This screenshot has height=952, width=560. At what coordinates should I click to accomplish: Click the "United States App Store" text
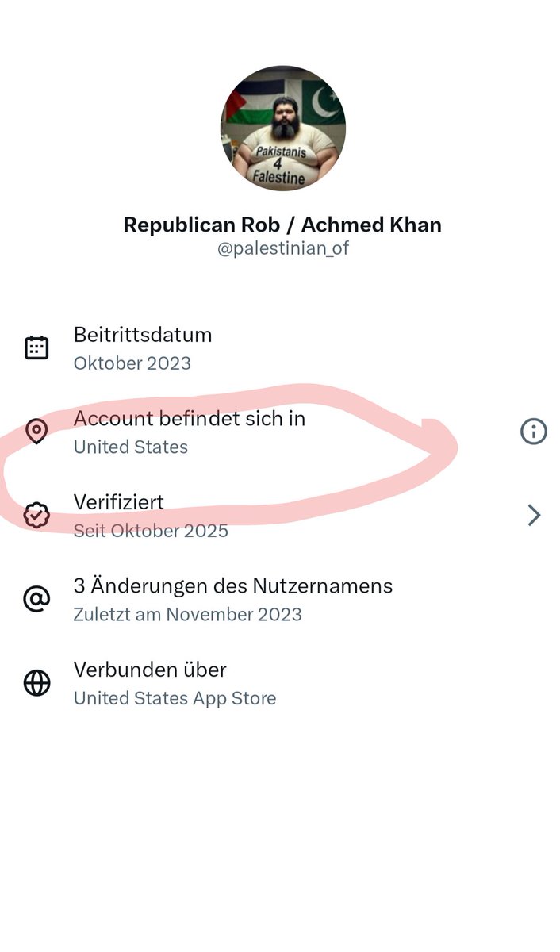tap(175, 698)
